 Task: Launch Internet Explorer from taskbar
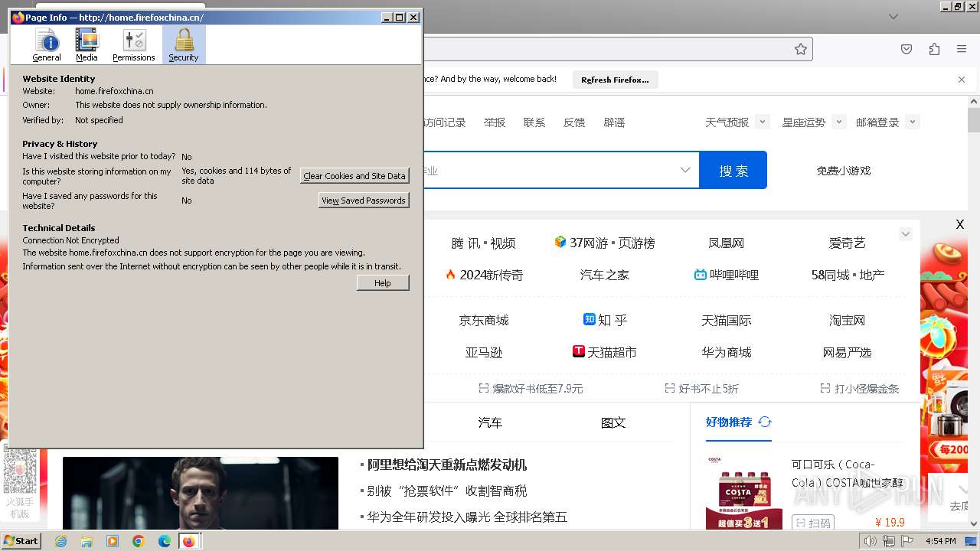[60, 541]
